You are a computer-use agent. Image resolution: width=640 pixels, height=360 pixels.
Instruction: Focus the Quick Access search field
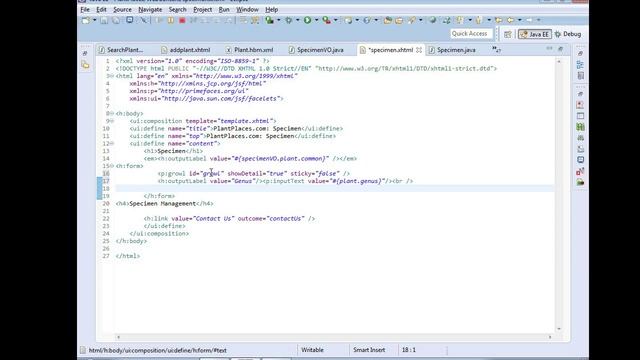point(471,34)
